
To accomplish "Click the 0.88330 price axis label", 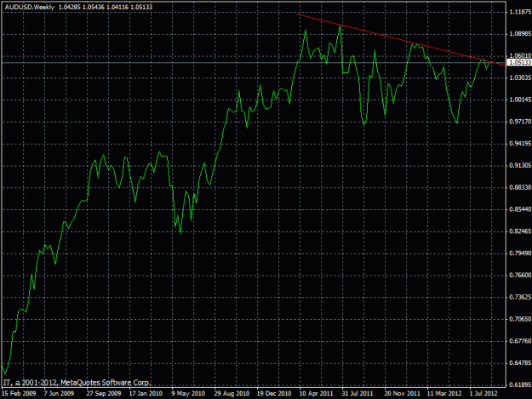I will click(520, 187).
